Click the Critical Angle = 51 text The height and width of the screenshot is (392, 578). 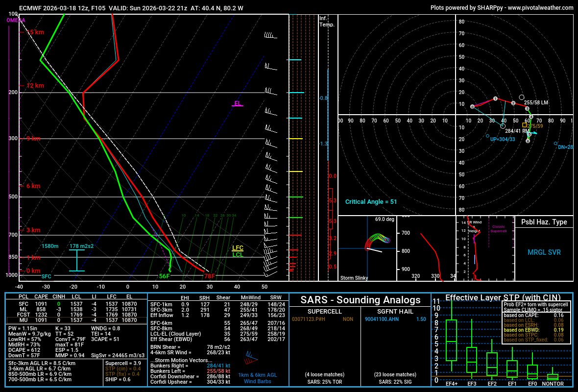coord(371,202)
